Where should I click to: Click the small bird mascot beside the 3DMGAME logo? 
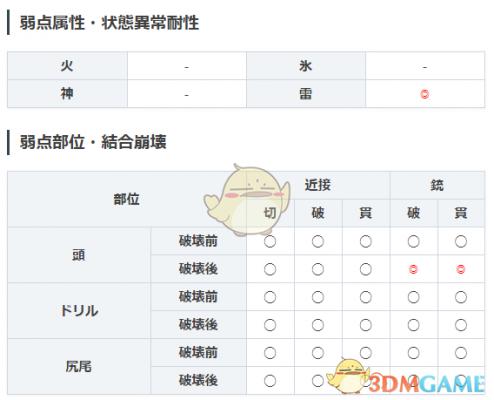coord(348,376)
